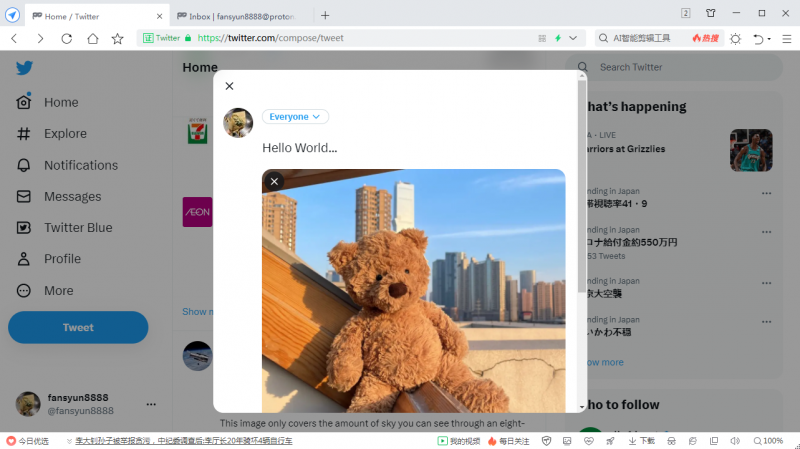The image size is (800, 449).
Task: Open 我的视频 in the status bar
Action: click(x=459, y=441)
